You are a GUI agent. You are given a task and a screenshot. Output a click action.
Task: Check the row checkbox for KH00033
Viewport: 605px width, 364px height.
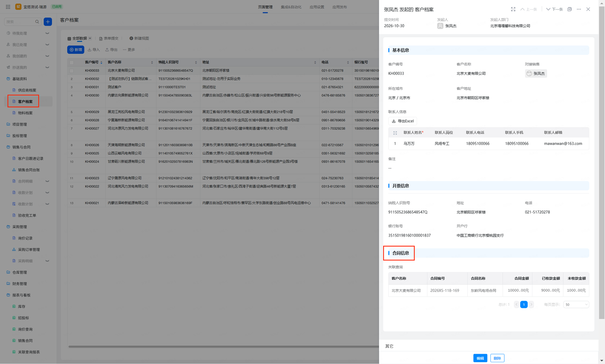72,71
